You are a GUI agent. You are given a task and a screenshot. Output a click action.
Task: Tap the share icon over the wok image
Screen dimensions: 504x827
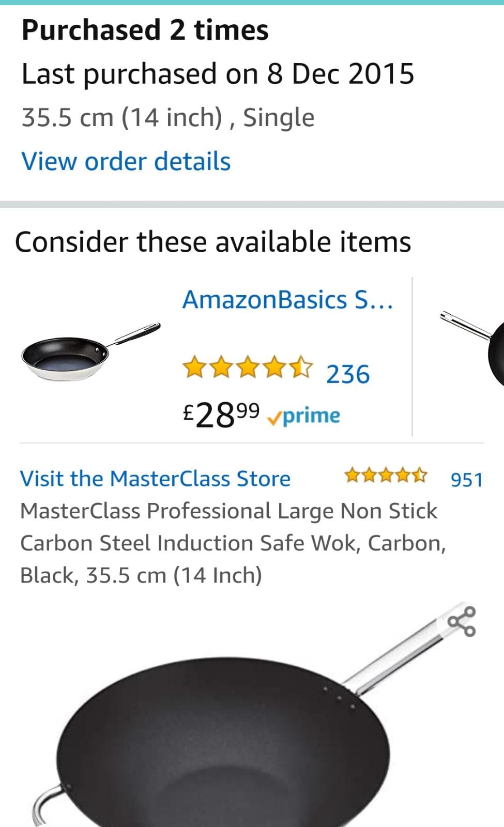[461, 622]
